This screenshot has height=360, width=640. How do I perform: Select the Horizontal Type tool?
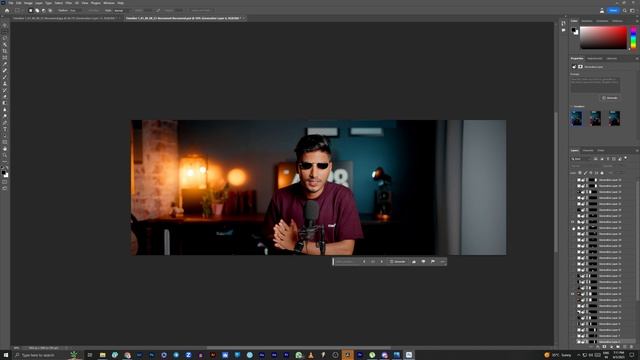(5, 129)
